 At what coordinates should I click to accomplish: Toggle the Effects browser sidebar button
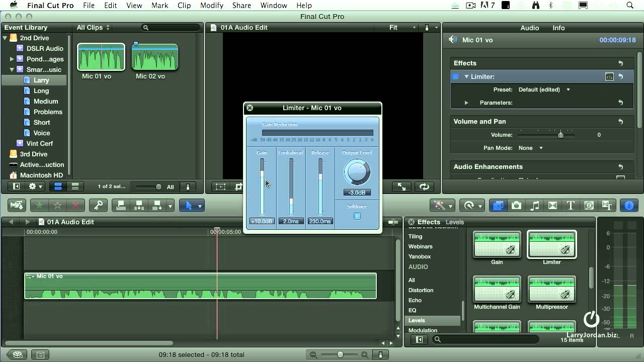[419, 340]
